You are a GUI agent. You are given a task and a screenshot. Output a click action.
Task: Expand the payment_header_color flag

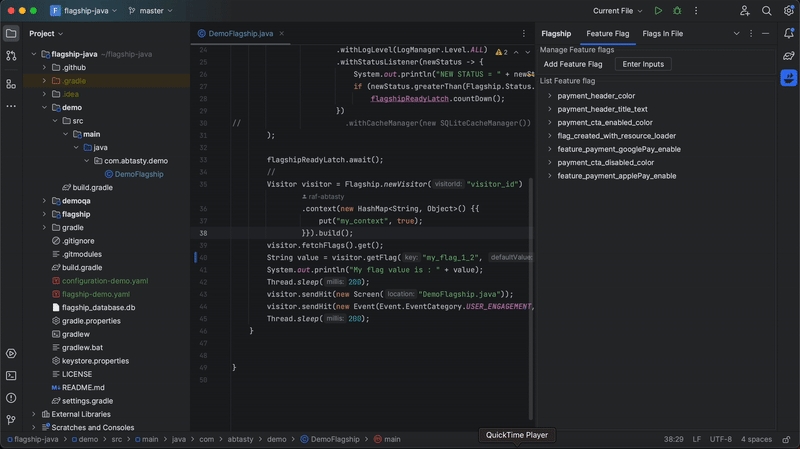pos(549,96)
